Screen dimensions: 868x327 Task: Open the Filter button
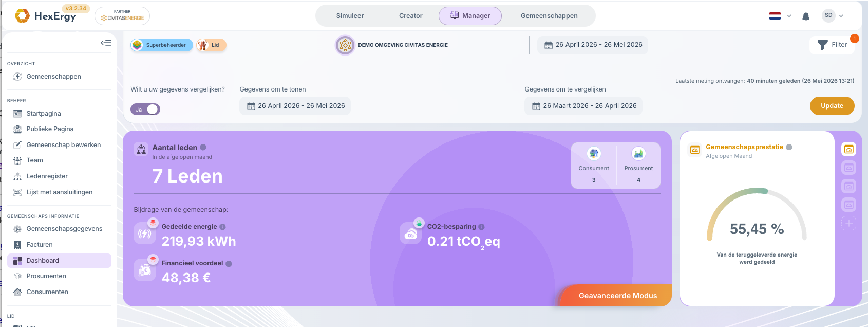tap(832, 45)
